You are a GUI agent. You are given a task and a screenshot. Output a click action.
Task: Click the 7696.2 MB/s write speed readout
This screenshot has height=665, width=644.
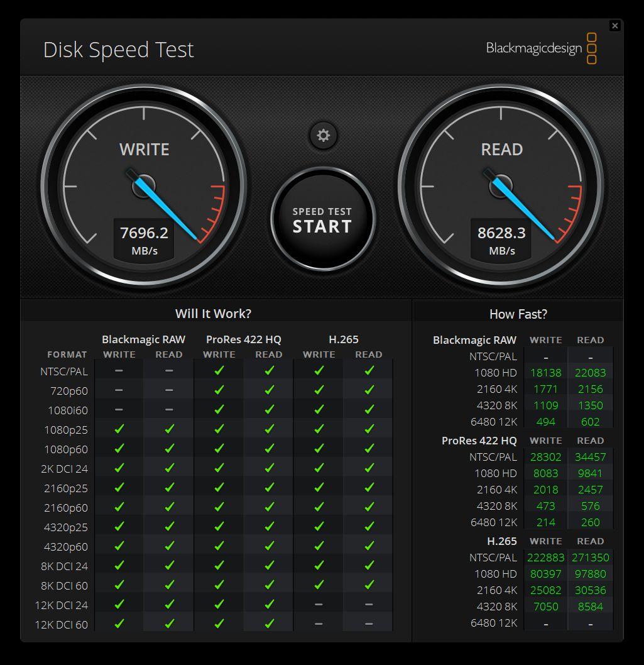coord(144,239)
